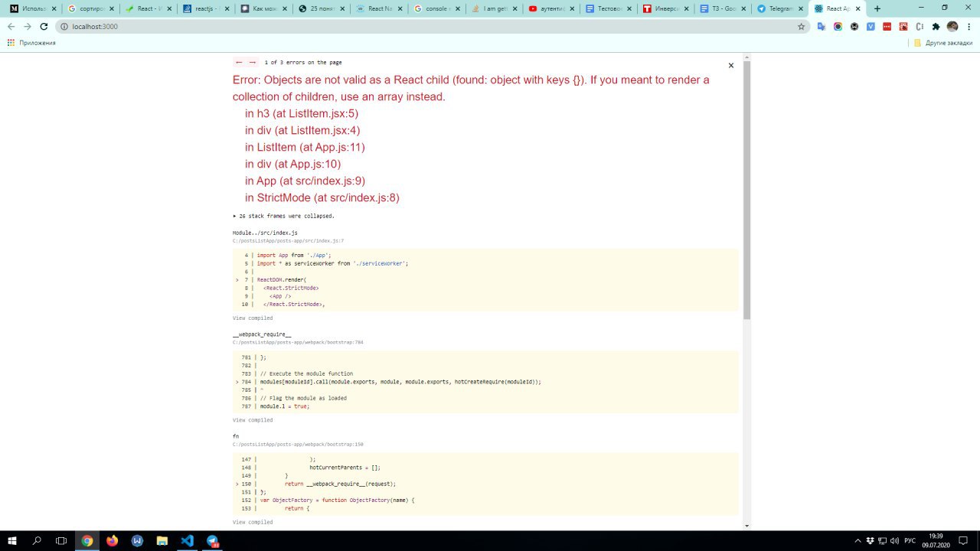Switch to the Google 'console' tab
Image resolution: width=980 pixels, height=551 pixels.
click(435, 8)
